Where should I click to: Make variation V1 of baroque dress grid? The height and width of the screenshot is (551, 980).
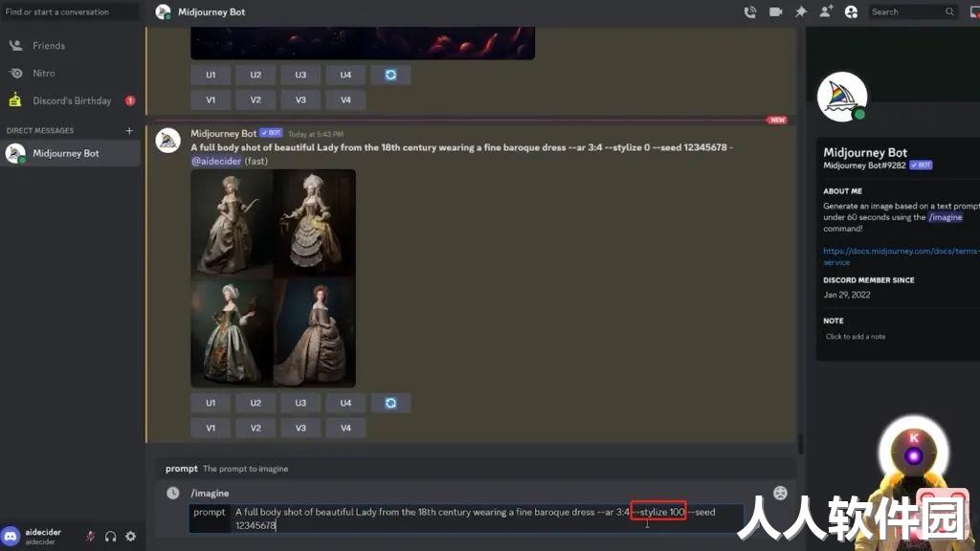[211, 428]
